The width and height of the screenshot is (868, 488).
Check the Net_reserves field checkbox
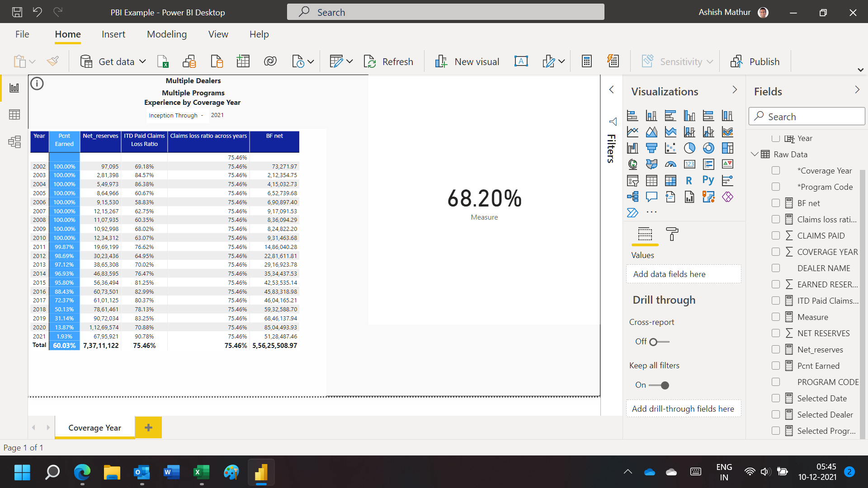click(x=776, y=349)
